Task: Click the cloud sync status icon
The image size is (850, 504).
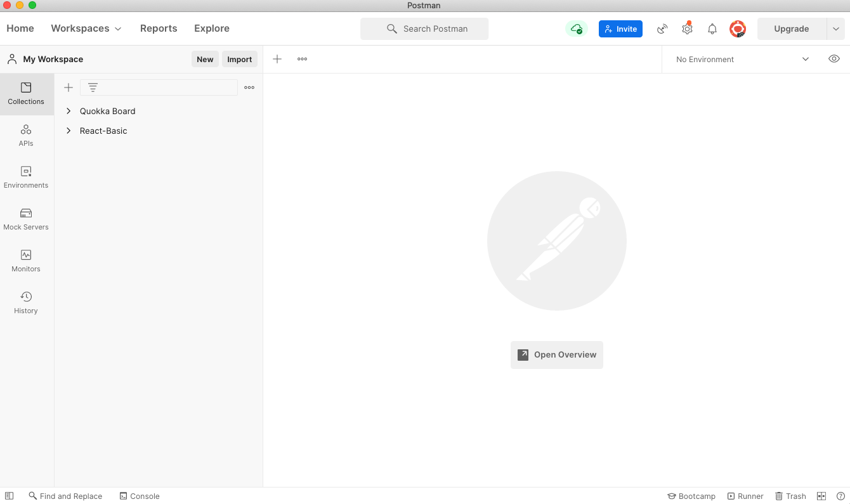Action: point(577,29)
